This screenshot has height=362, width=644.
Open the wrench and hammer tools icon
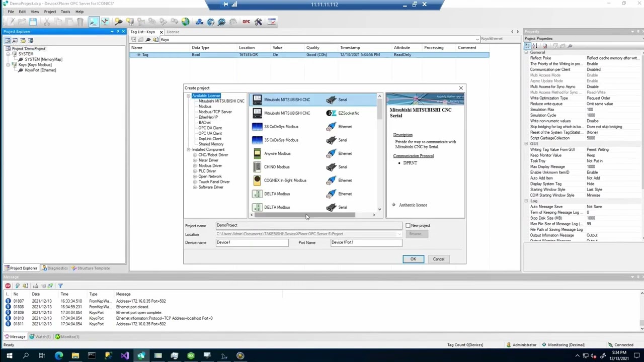(258, 22)
